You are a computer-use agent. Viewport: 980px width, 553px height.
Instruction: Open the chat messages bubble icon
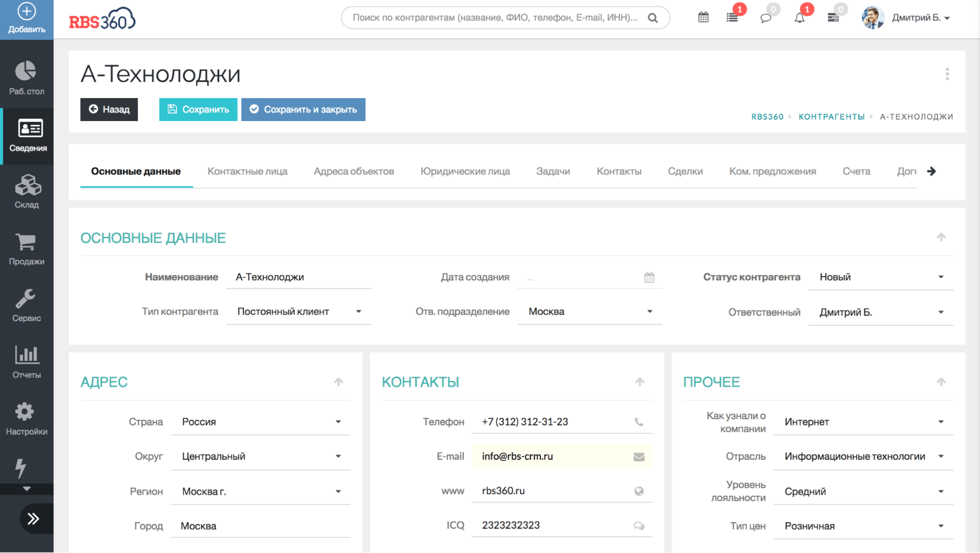[x=766, y=18]
